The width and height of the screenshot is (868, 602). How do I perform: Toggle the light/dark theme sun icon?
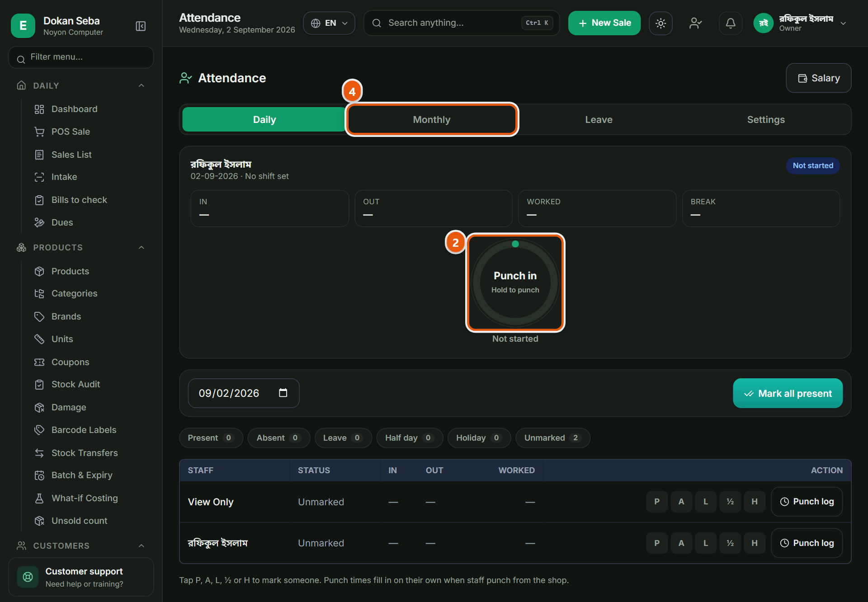pos(660,23)
